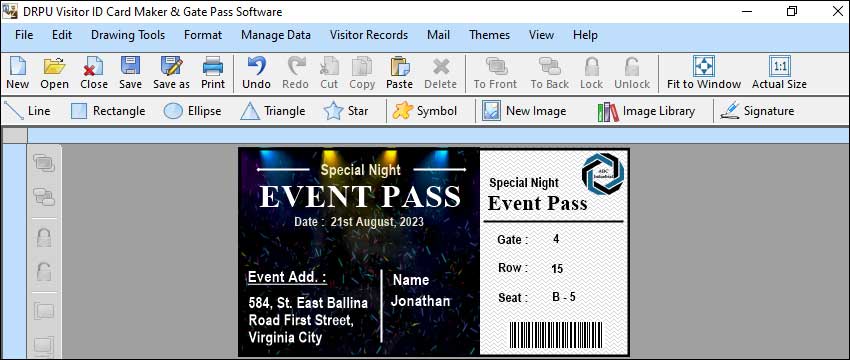Select the EVENT PASS title text
This screenshot has width=850, height=360.
[360, 197]
